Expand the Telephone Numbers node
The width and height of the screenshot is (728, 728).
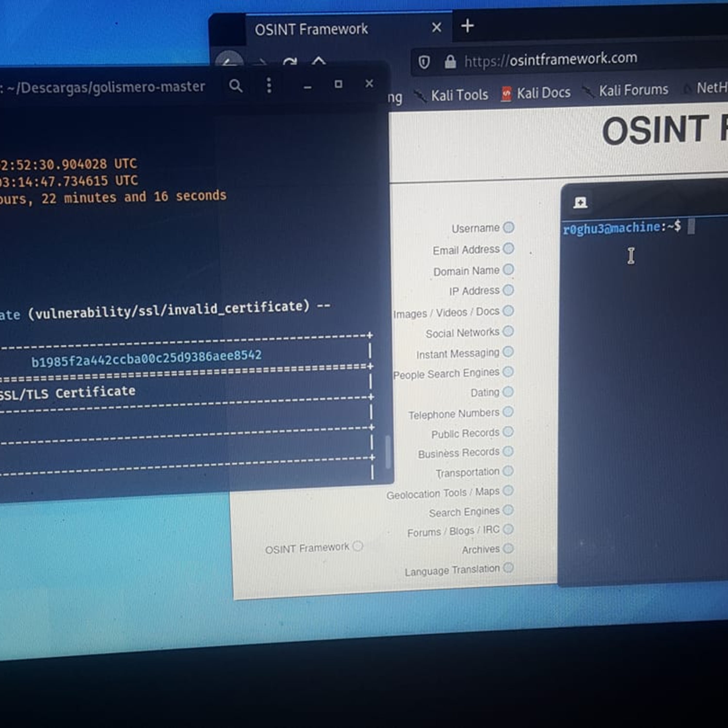pos(508,412)
